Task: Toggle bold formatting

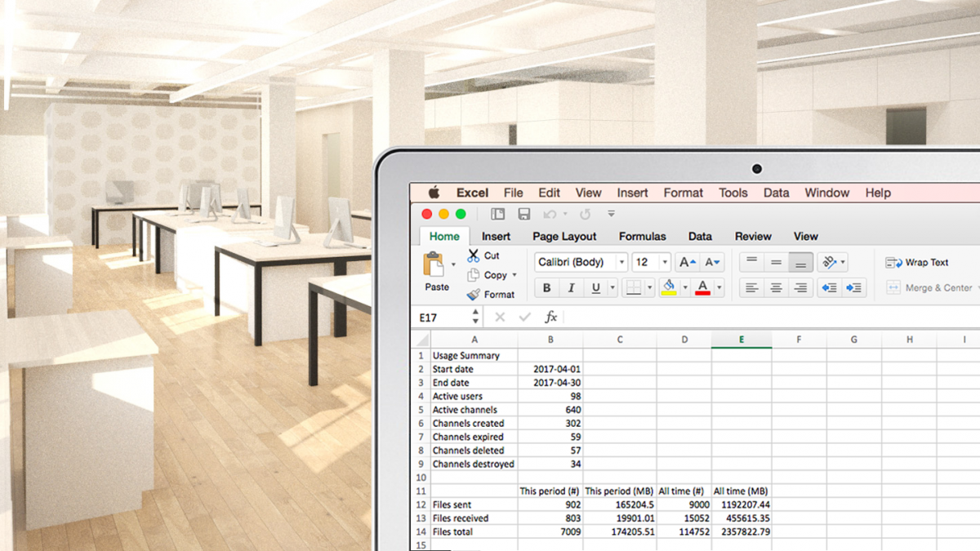Action: pos(547,288)
